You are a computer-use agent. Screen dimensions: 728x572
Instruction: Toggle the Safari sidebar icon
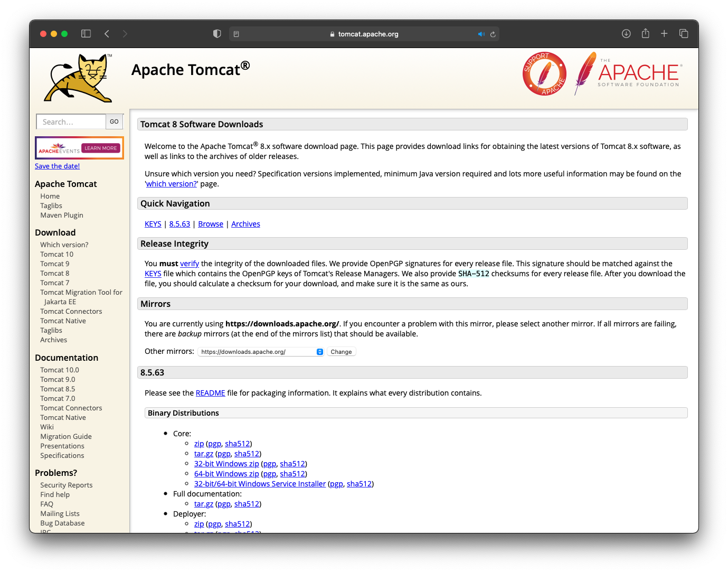(x=86, y=34)
